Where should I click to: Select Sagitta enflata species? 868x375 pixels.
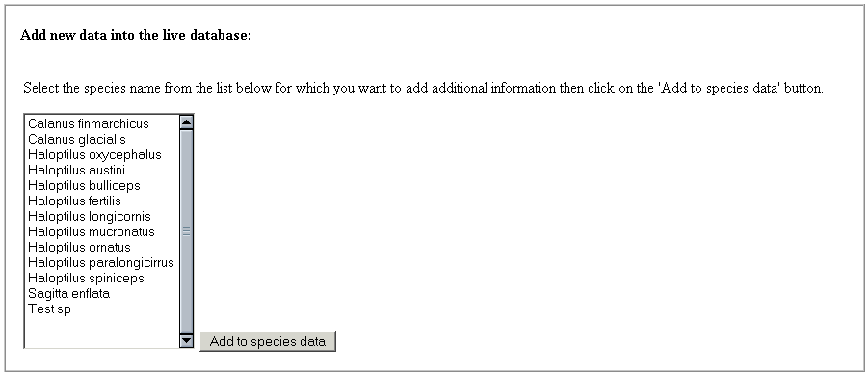pyautogui.click(x=102, y=294)
